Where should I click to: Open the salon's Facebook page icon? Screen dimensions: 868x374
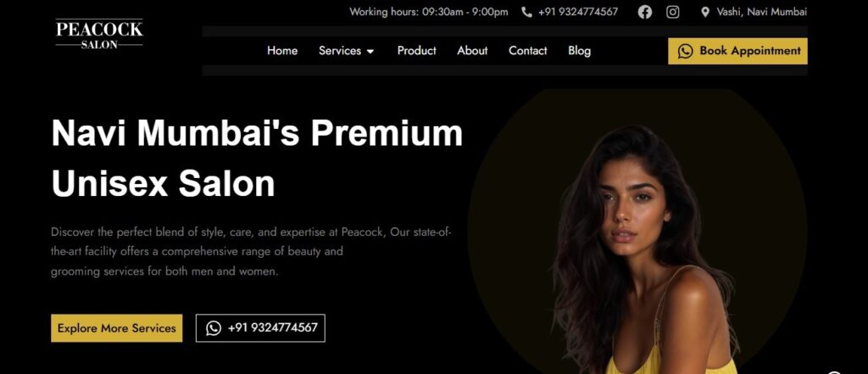tap(644, 12)
